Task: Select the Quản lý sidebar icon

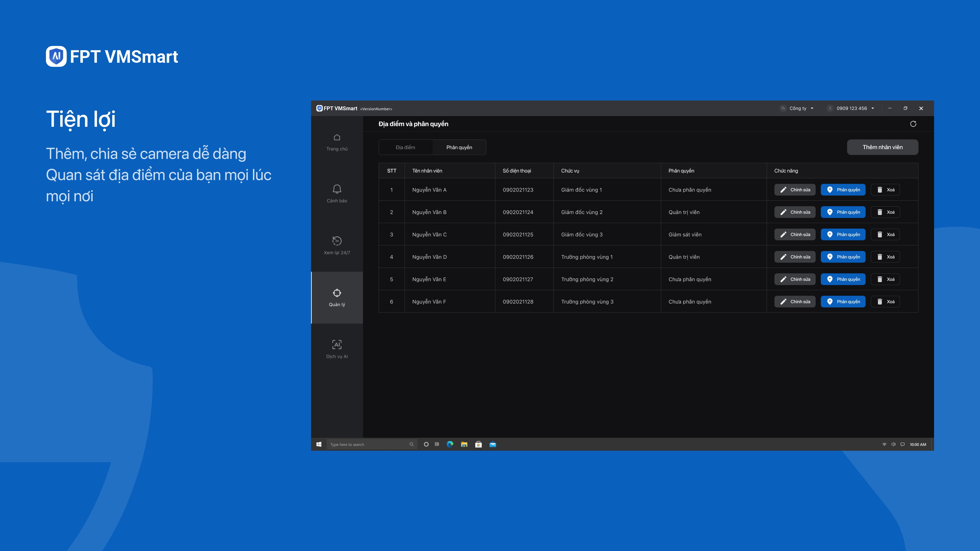Action: point(337,298)
